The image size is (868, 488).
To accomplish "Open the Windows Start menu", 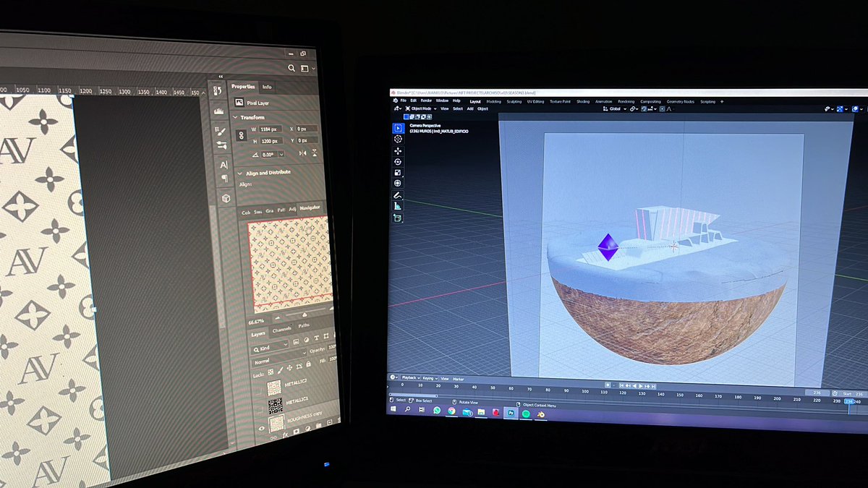I will (394, 409).
